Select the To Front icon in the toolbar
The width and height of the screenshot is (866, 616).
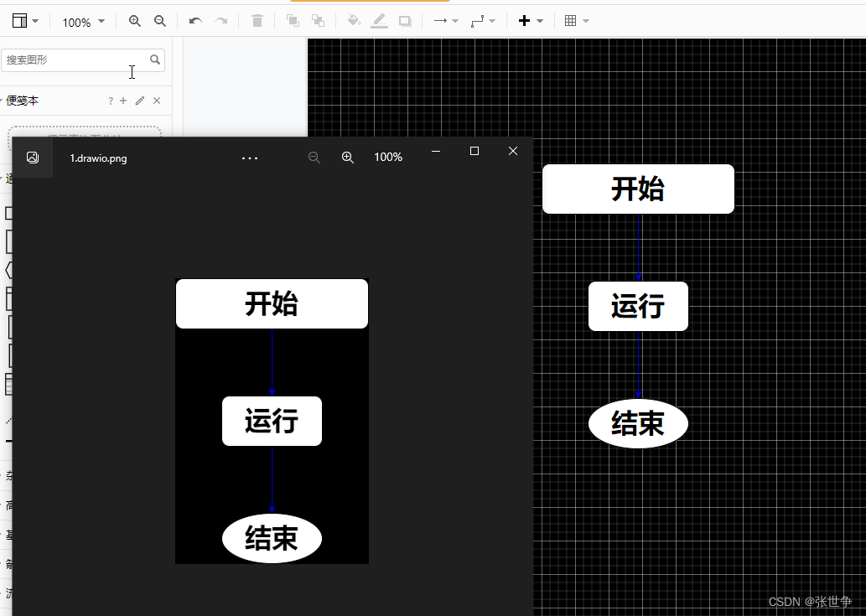pyautogui.click(x=293, y=22)
